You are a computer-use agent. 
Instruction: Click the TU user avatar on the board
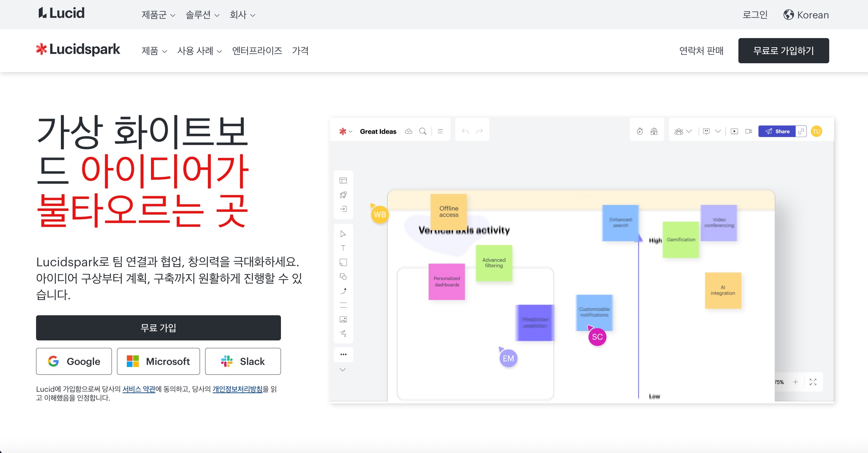[x=817, y=131]
